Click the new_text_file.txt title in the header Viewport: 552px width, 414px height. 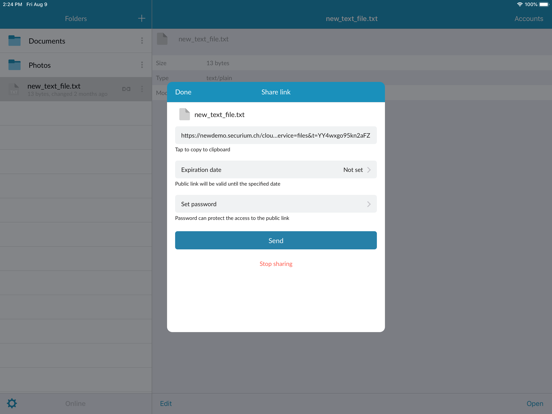(x=351, y=19)
